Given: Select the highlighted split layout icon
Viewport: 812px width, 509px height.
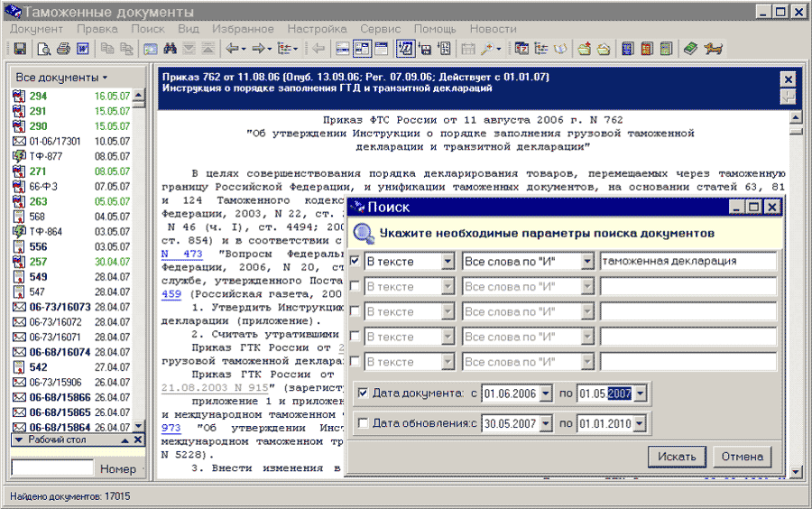Looking at the screenshot, I should (362, 49).
